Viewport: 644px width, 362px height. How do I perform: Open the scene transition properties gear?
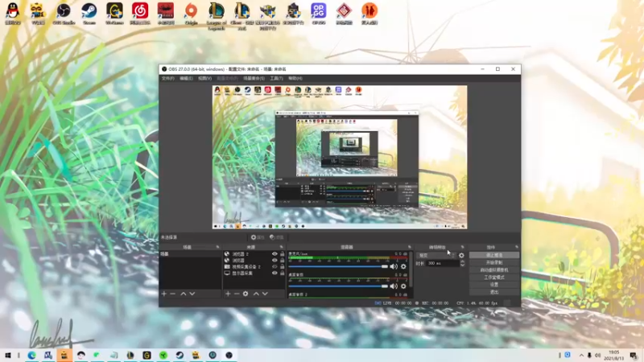click(461, 255)
